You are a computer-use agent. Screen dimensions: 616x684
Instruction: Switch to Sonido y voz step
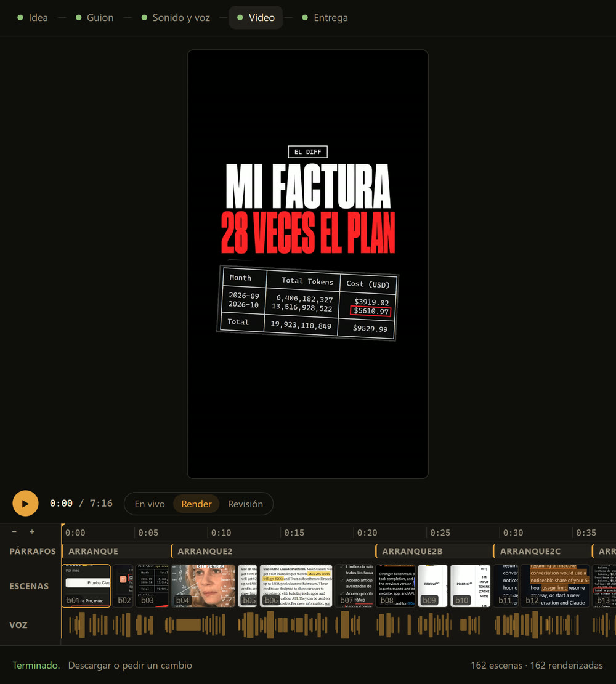[176, 17]
